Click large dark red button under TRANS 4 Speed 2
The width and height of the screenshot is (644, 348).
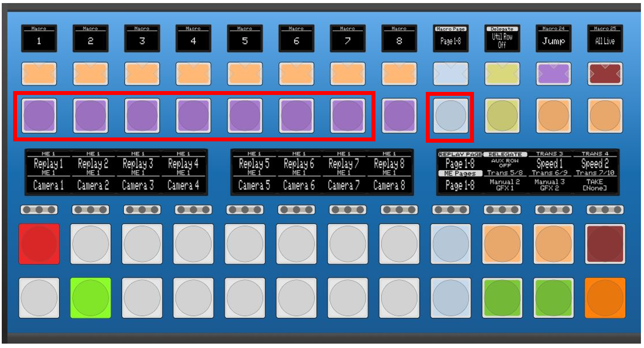tap(605, 244)
